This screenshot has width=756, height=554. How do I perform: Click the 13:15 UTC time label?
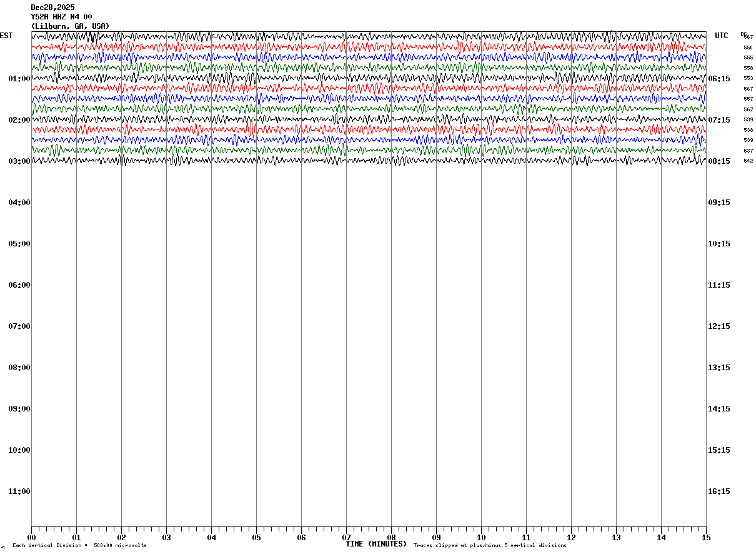(x=719, y=368)
